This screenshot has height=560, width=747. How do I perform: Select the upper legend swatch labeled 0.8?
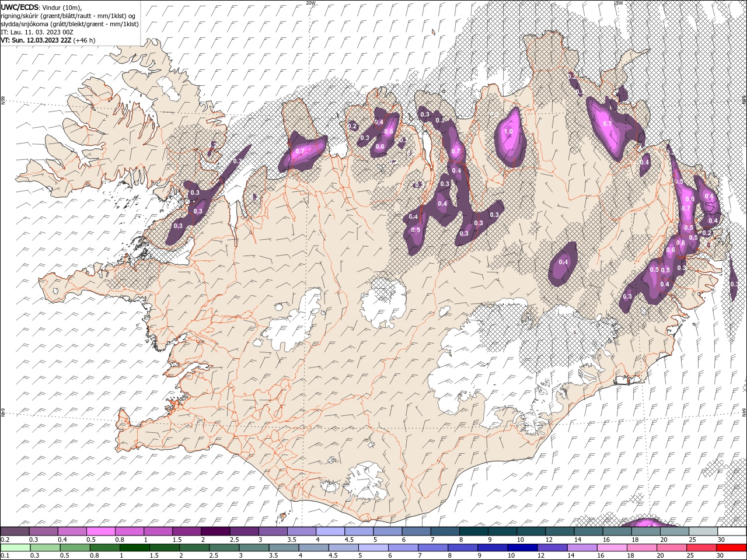[129, 531]
